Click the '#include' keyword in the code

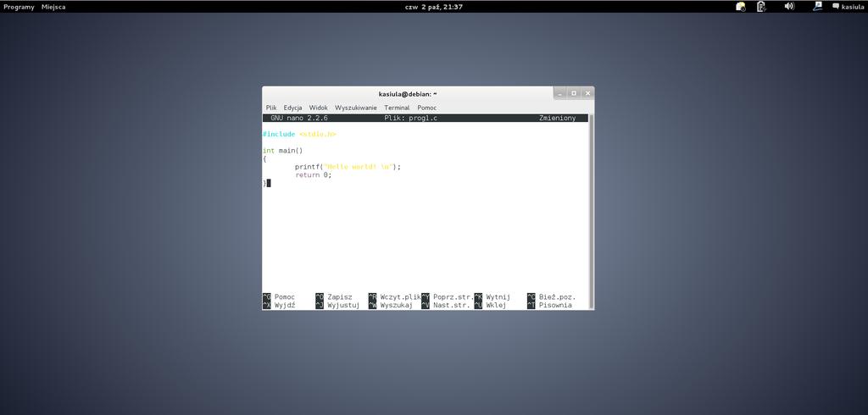279,134
